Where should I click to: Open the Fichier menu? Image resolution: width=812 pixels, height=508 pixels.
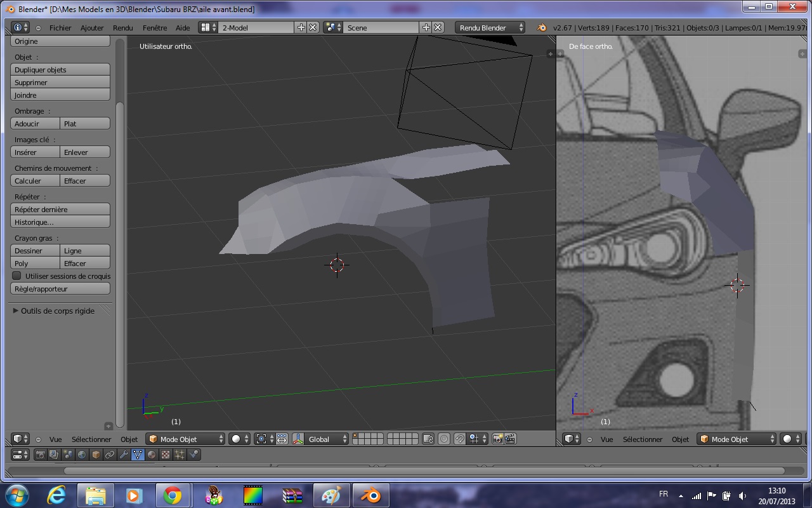pyautogui.click(x=60, y=28)
